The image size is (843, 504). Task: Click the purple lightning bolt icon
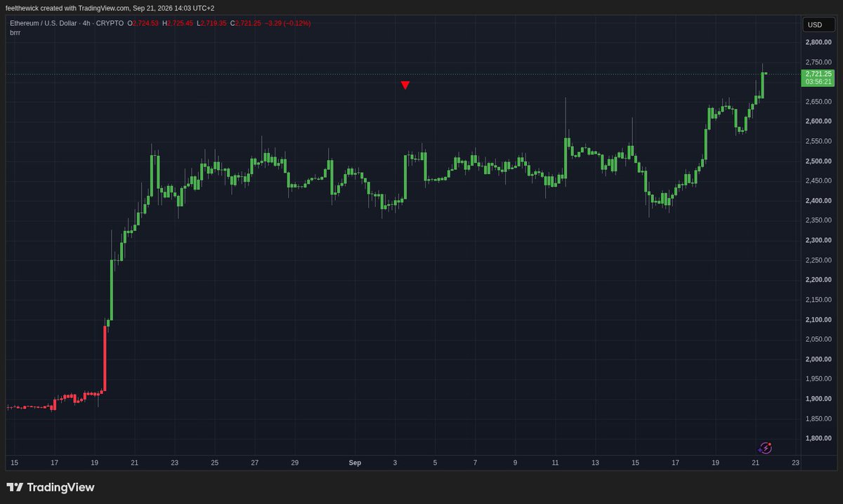click(x=766, y=448)
